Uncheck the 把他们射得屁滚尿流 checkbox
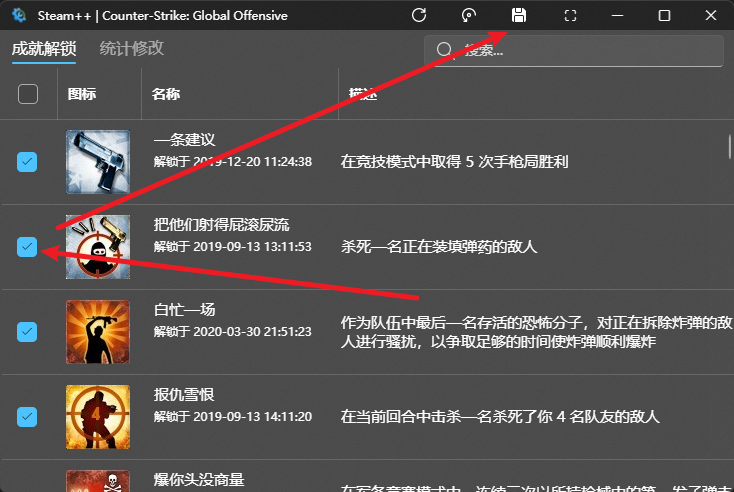The width and height of the screenshot is (734, 492). click(x=27, y=247)
